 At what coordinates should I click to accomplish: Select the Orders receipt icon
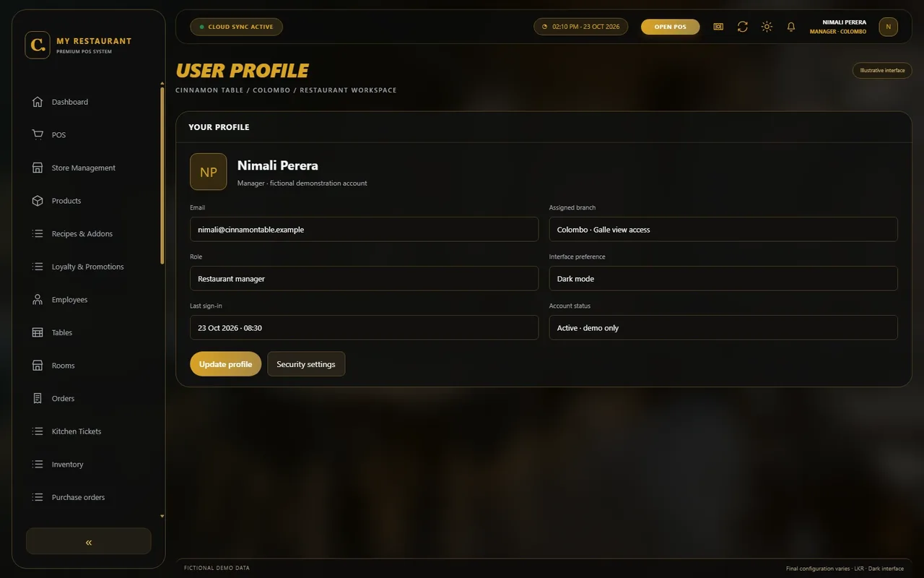click(x=38, y=398)
